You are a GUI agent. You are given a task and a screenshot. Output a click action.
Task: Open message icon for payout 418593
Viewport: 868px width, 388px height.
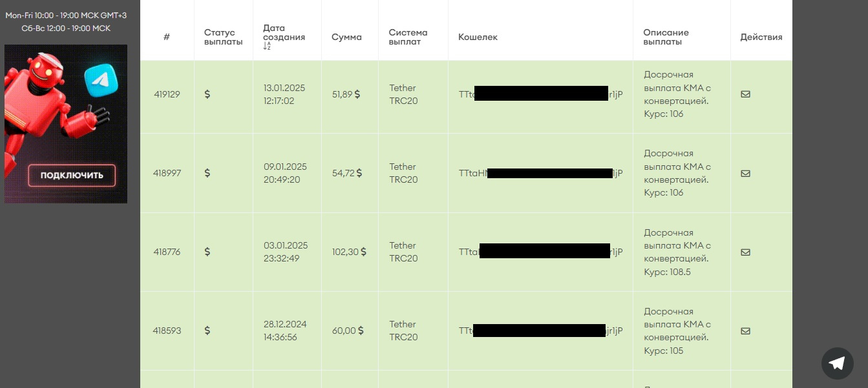pos(745,331)
